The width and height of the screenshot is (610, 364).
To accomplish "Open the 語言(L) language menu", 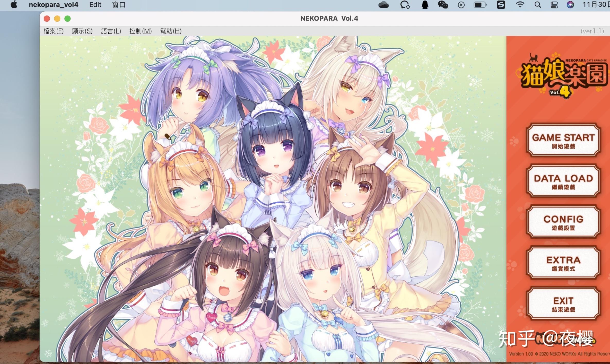I will (x=111, y=31).
